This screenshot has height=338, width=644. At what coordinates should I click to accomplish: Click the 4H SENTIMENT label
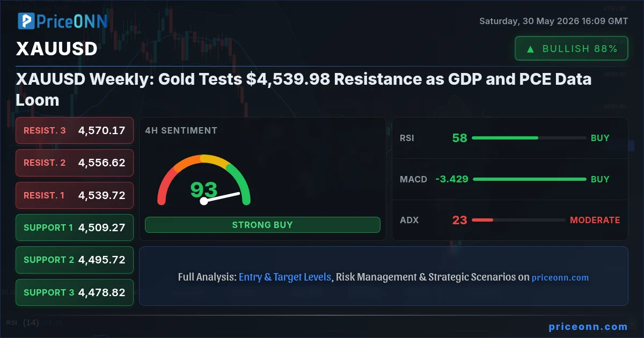(x=181, y=130)
